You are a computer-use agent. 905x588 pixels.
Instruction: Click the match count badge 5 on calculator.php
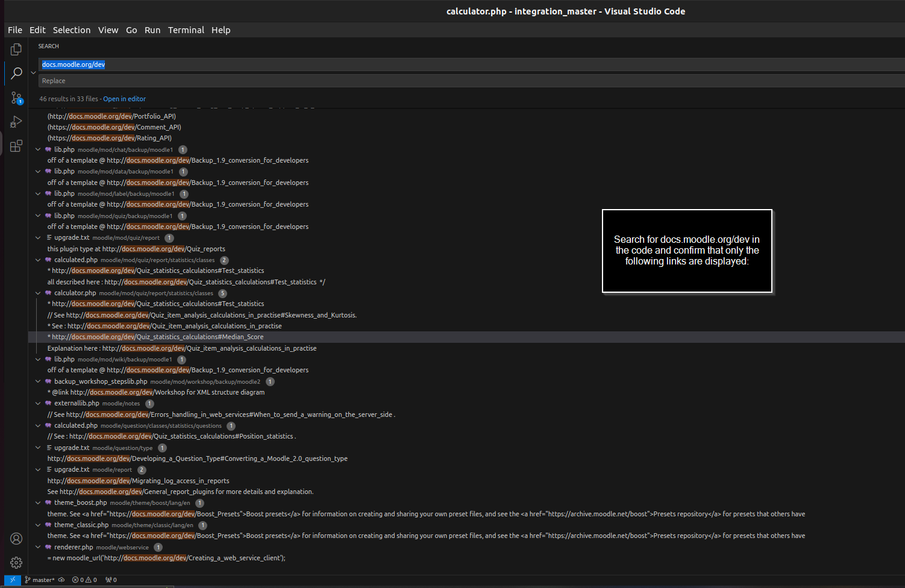point(223,293)
